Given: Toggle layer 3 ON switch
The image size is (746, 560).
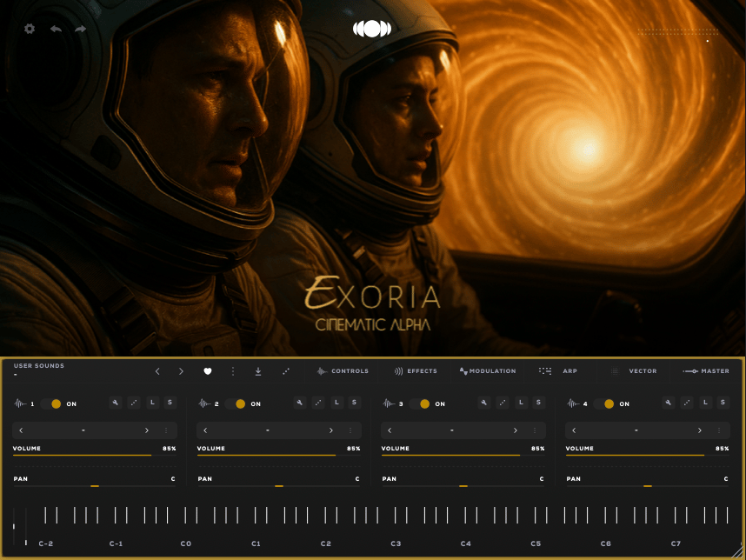Looking at the screenshot, I should coord(420,404).
